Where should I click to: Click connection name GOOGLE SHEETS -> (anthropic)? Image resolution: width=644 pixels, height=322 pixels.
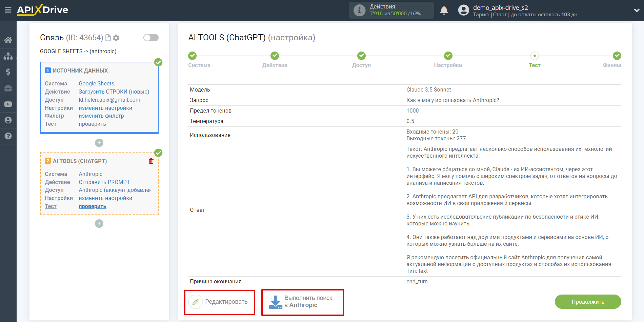click(78, 51)
